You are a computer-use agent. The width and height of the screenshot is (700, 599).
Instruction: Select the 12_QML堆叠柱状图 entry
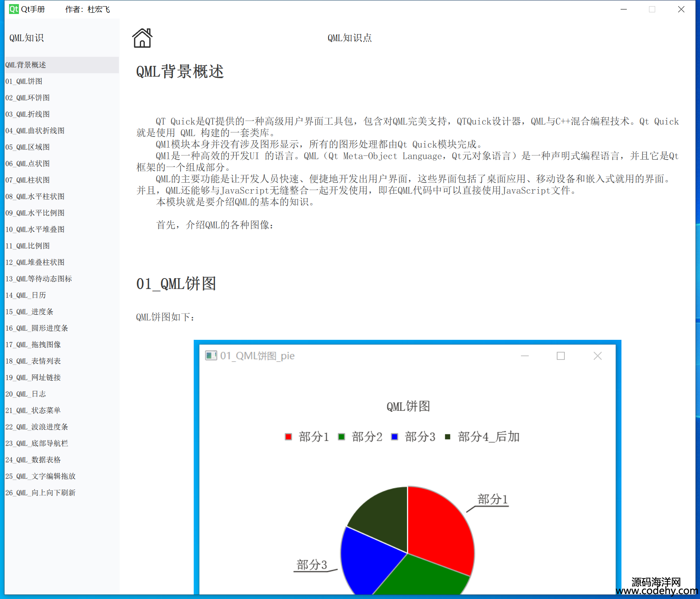pyautogui.click(x=62, y=262)
